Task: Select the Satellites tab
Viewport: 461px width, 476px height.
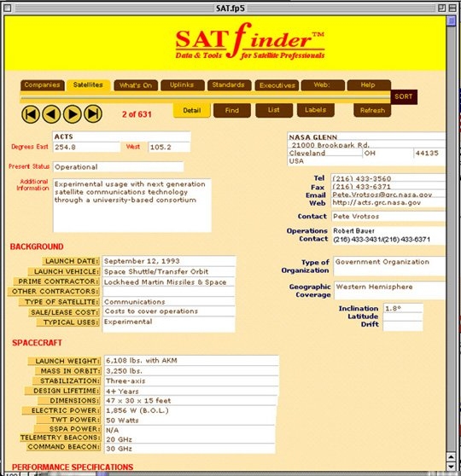Action: click(x=88, y=85)
